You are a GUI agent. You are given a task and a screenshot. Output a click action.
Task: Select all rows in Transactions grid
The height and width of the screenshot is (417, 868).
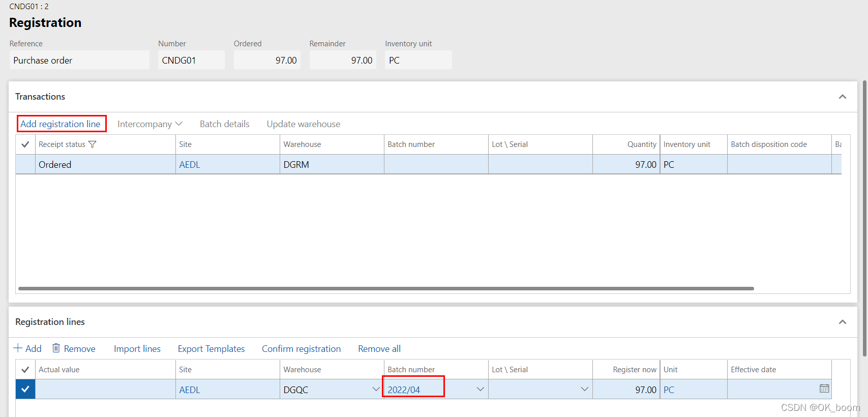coord(25,144)
